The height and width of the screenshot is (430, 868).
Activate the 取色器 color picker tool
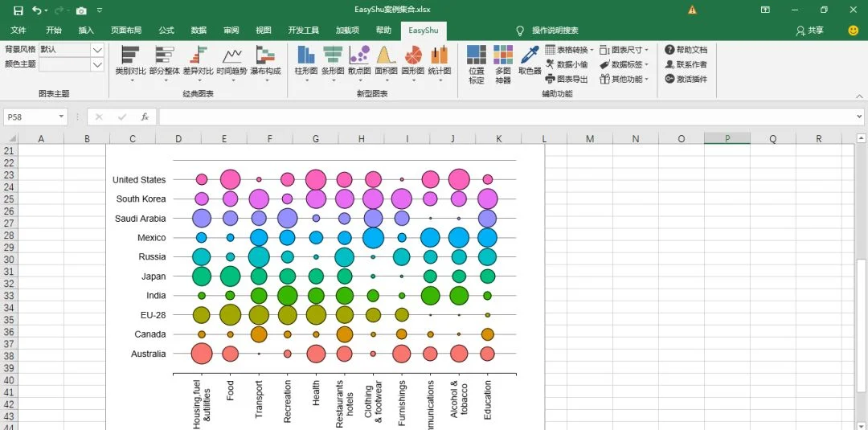point(529,61)
